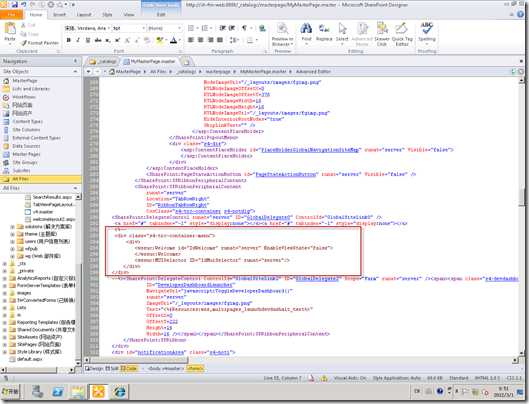Toggle superscript formatting
529x404 pixels.
(x=117, y=40)
